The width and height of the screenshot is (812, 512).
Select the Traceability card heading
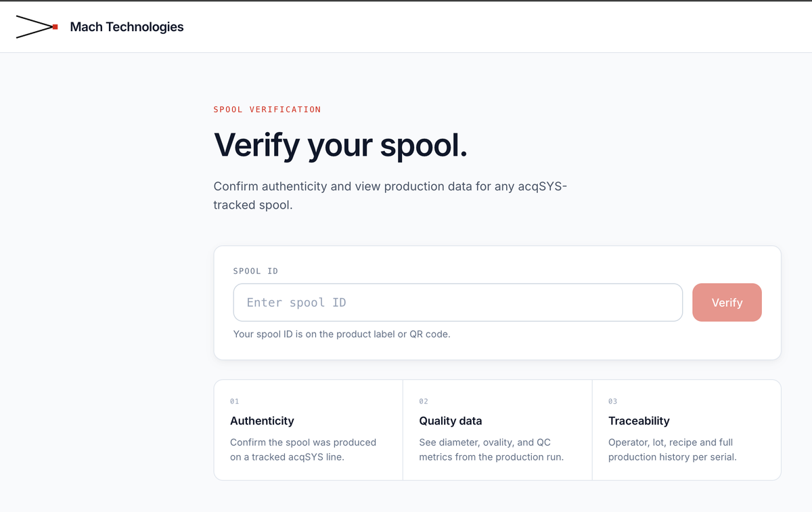639,421
